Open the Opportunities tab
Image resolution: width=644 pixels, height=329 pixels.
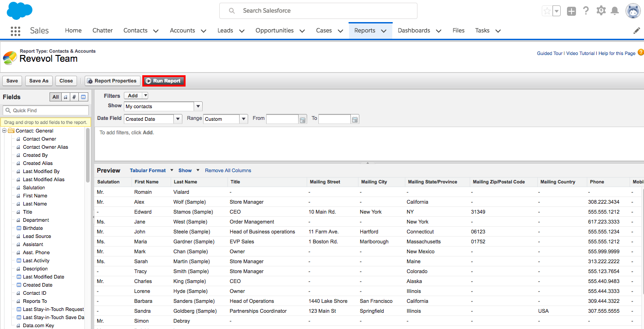274,31
